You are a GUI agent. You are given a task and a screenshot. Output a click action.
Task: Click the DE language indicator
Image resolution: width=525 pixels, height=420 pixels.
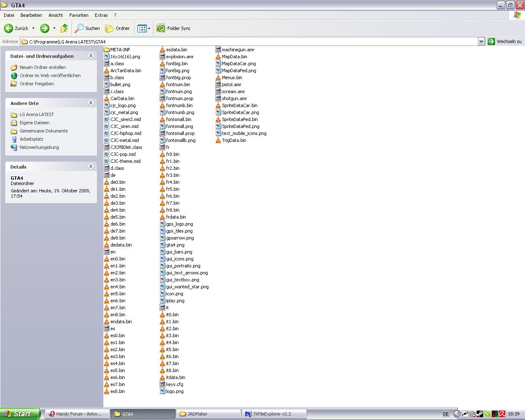[446, 414]
